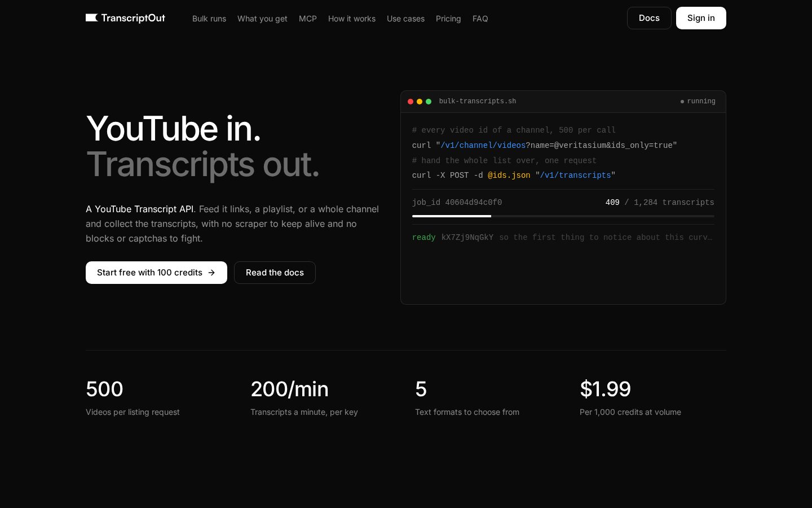This screenshot has width=812, height=508.
Task: Click the yellow dot in terminal header
Action: 420,102
